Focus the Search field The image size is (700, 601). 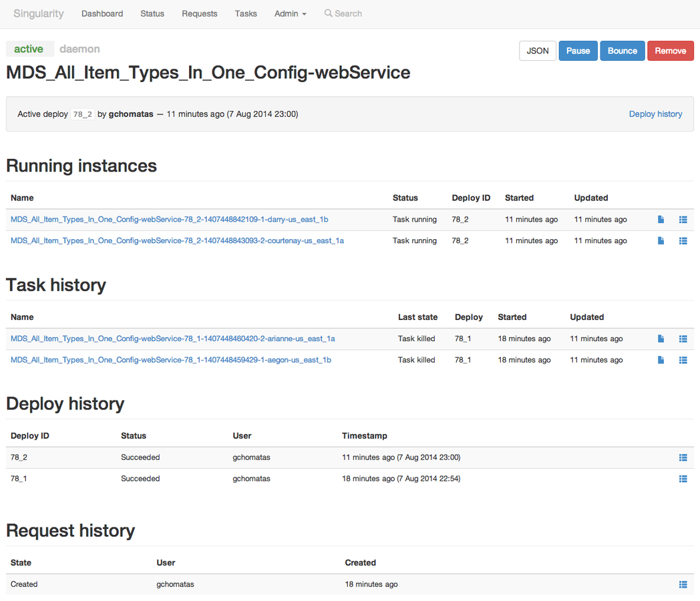pyautogui.click(x=348, y=14)
